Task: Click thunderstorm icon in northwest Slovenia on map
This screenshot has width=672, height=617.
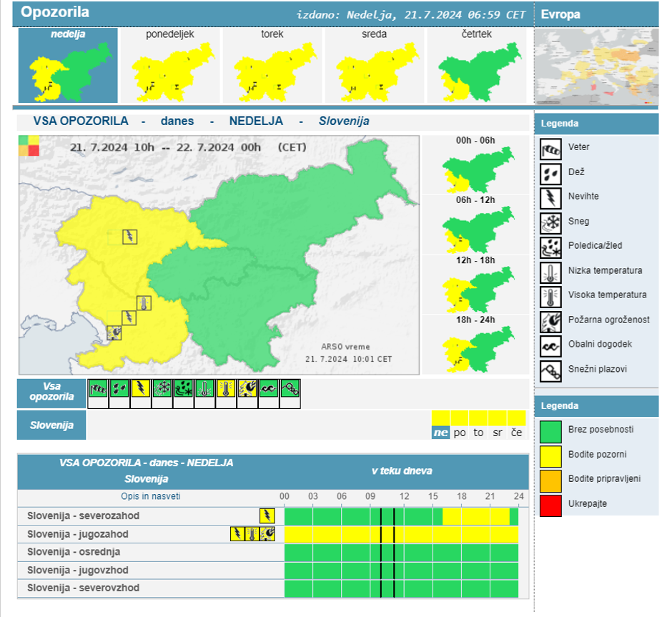Action: 129,236
